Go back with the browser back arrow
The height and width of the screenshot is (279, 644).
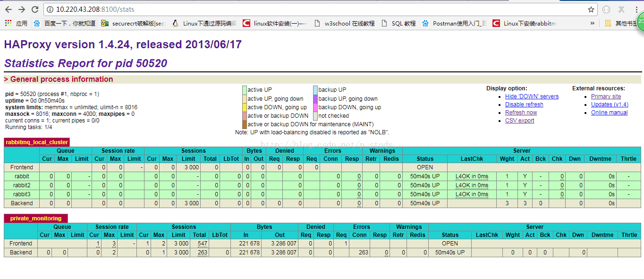click(9, 9)
